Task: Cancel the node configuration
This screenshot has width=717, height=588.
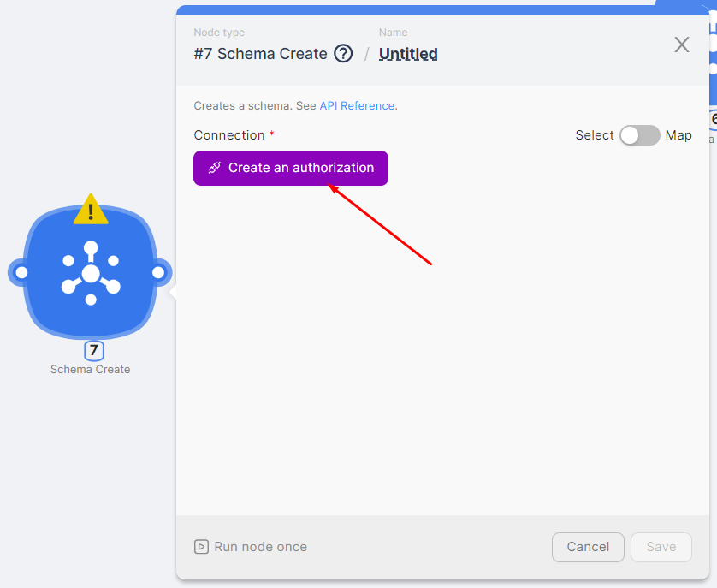Action: click(588, 547)
